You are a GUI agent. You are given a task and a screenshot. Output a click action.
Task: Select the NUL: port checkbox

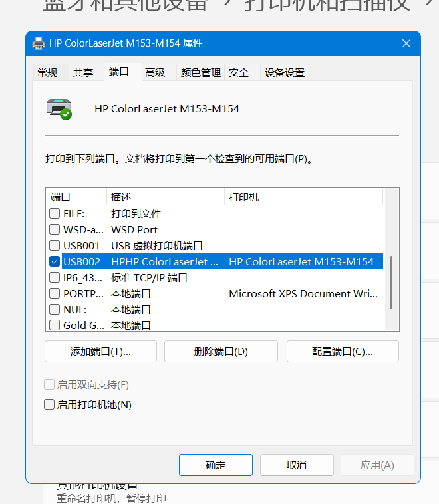click(55, 310)
